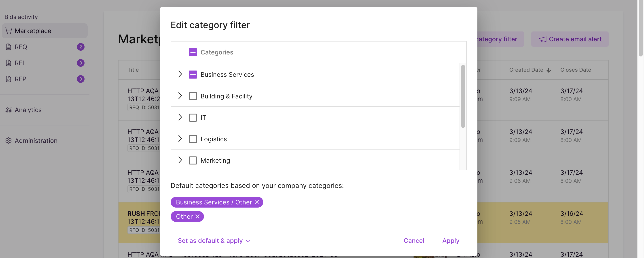The image size is (644, 258).
Task: Click the RFI count badge showing 0
Action: (80, 63)
